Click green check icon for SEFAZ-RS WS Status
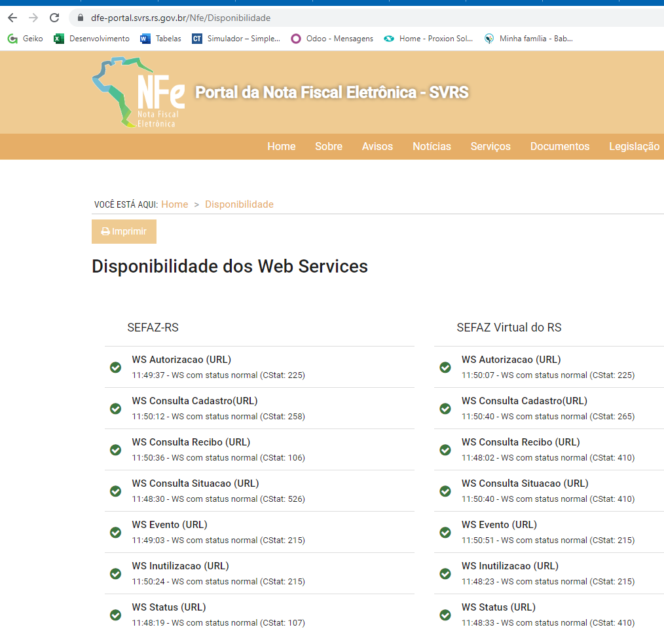Image resolution: width=664 pixels, height=644 pixels. pyautogui.click(x=116, y=615)
